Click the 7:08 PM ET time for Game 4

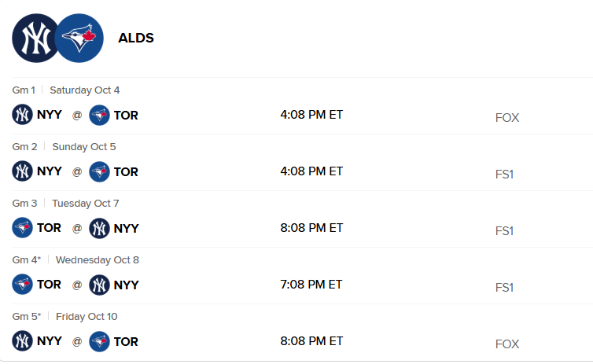[311, 285]
